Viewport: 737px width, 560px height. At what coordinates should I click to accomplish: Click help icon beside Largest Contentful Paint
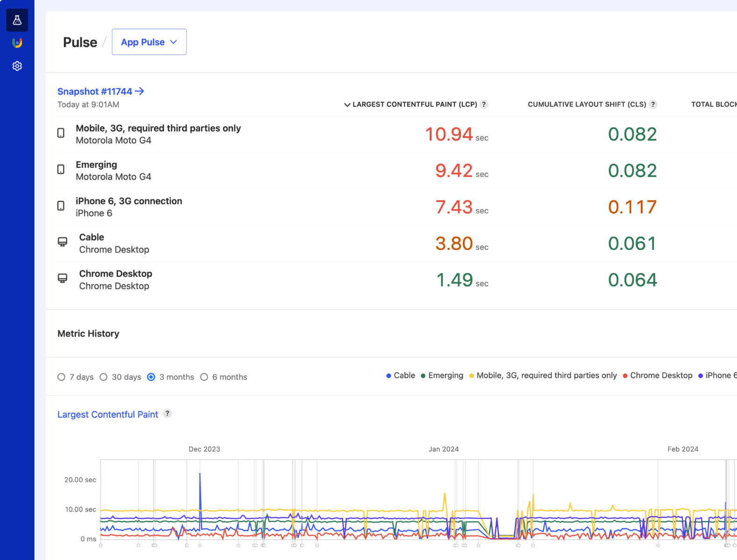[x=167, y=413]
